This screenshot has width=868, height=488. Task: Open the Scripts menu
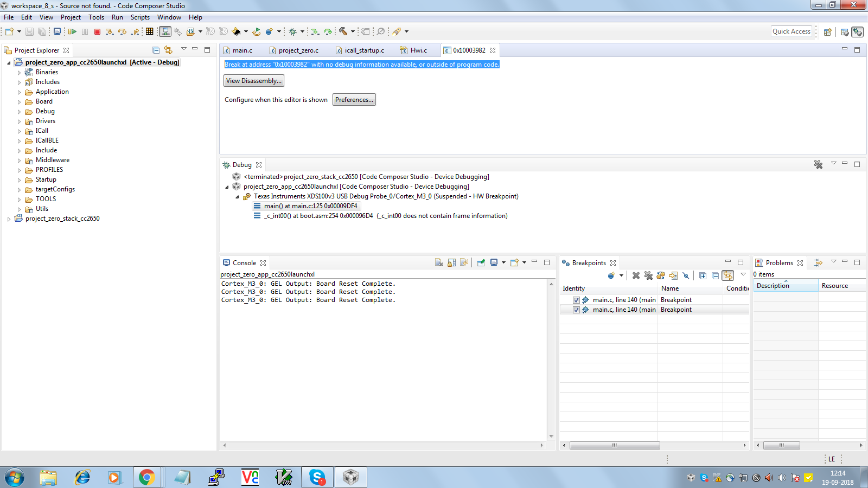pyautogui.click(x=140, y=17)
